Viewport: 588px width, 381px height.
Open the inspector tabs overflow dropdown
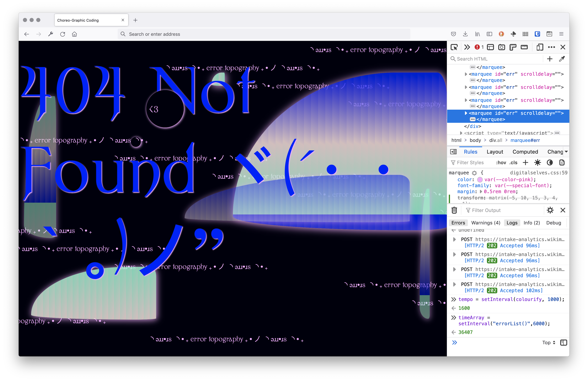point(566,152)
